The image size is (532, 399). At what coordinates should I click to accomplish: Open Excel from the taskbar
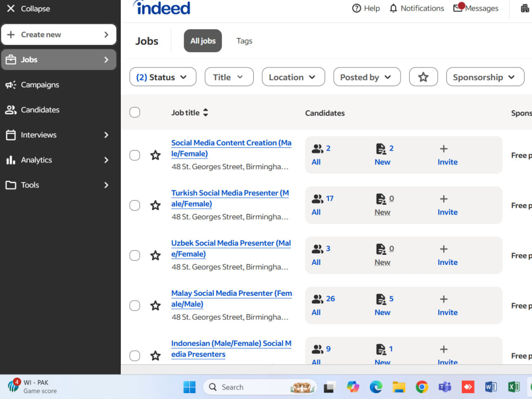pos(514,387)
